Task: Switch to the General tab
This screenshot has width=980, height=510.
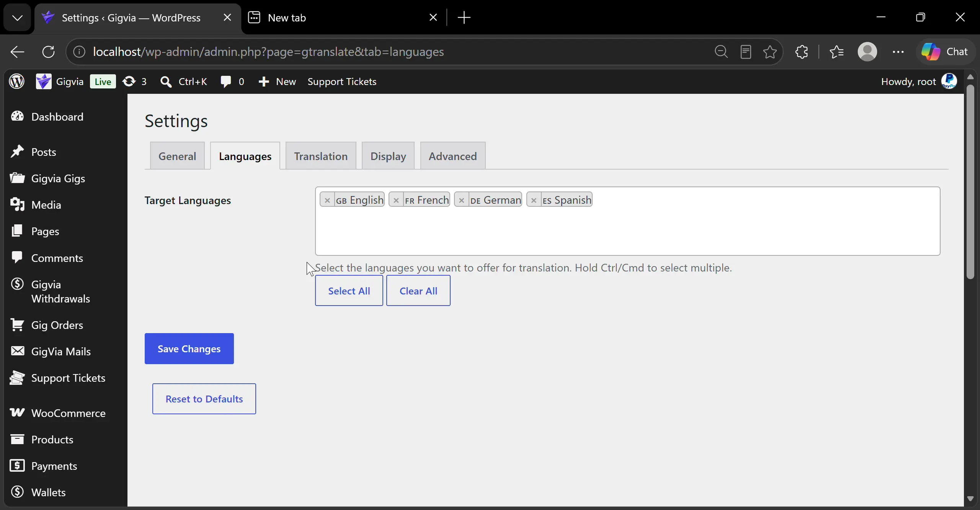Action: pos(177,156)
